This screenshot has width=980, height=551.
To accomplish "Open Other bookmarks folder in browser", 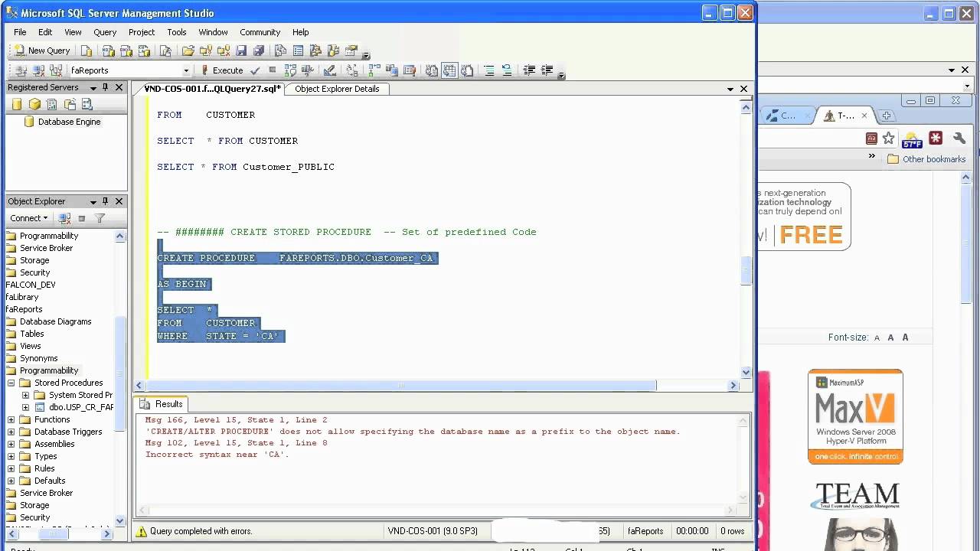I will pyautogui.click(x=926, y=159).
